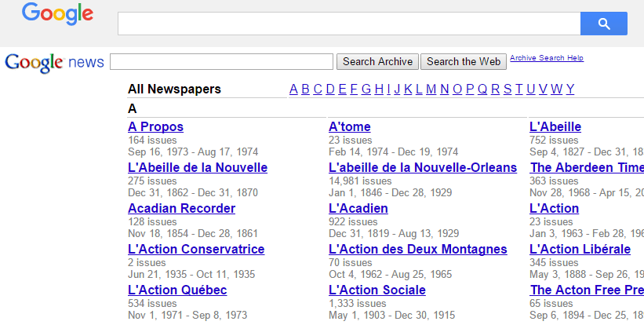Jump to letter R in index
Screen dimensions: 644x325
coord(495,89)
